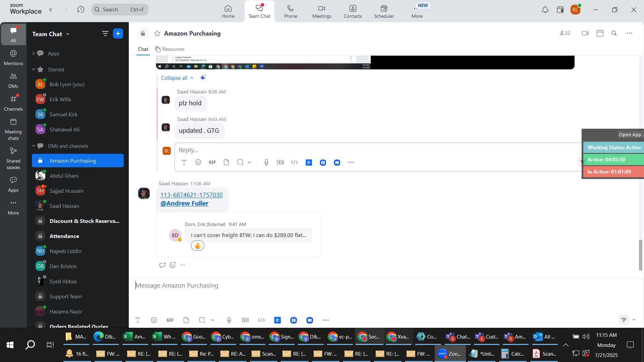Viewport: 644px width, 362px height.
Task: Open Shared spaces in the sidebar
Action: pos(13,159)
